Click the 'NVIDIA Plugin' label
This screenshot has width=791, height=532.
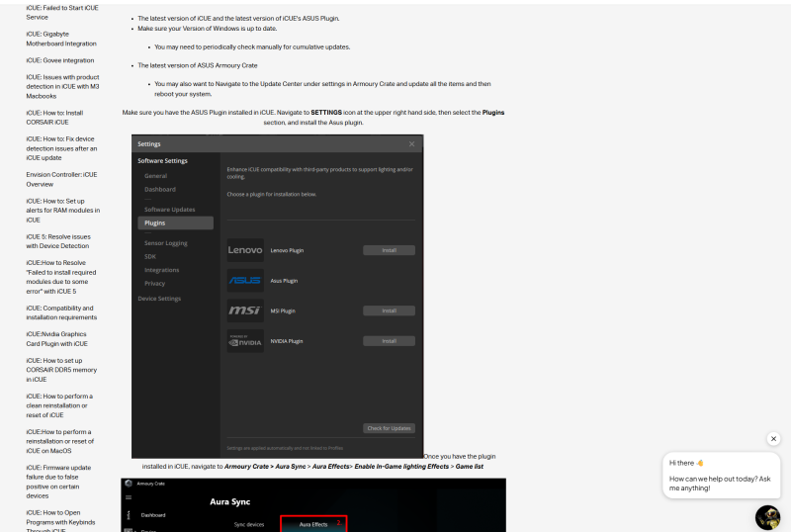pyautogui.click(x=287, y=341)
